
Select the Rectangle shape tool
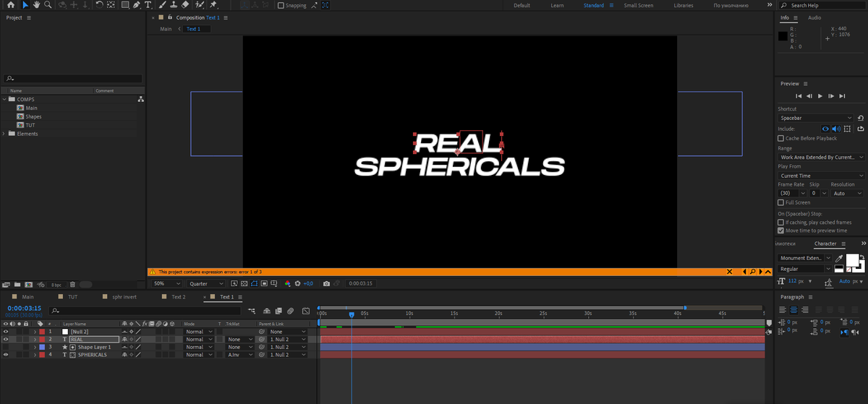125,5
